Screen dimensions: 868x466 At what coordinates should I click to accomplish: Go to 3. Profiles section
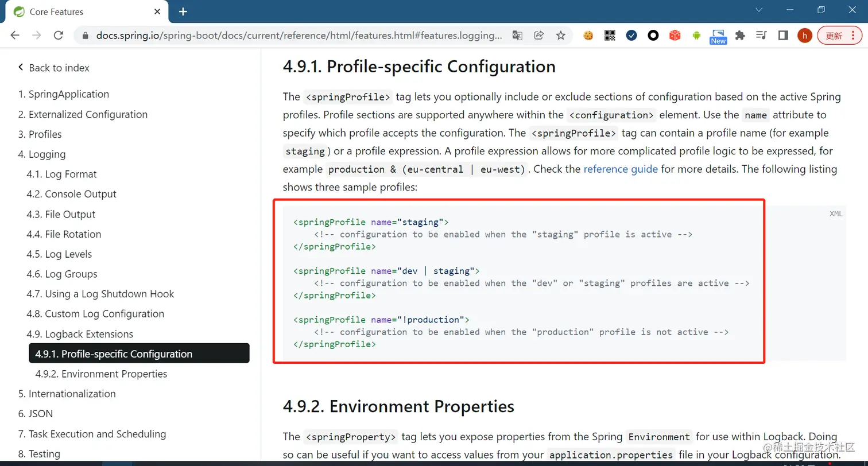click(40, 134)
